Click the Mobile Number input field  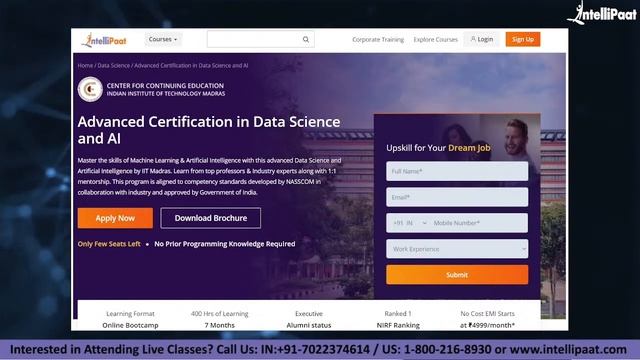pos(479,223)
